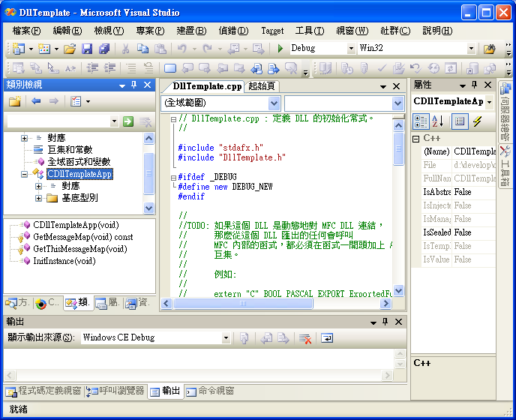Switch to the 起始頁 tab

pyautogui.click(x=262, y=86)
